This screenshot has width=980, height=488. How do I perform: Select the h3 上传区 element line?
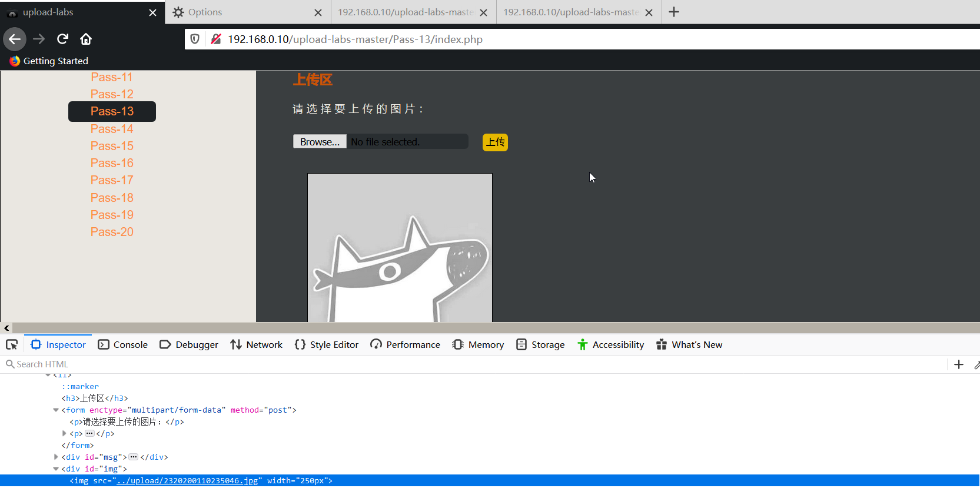coord(95,399)
